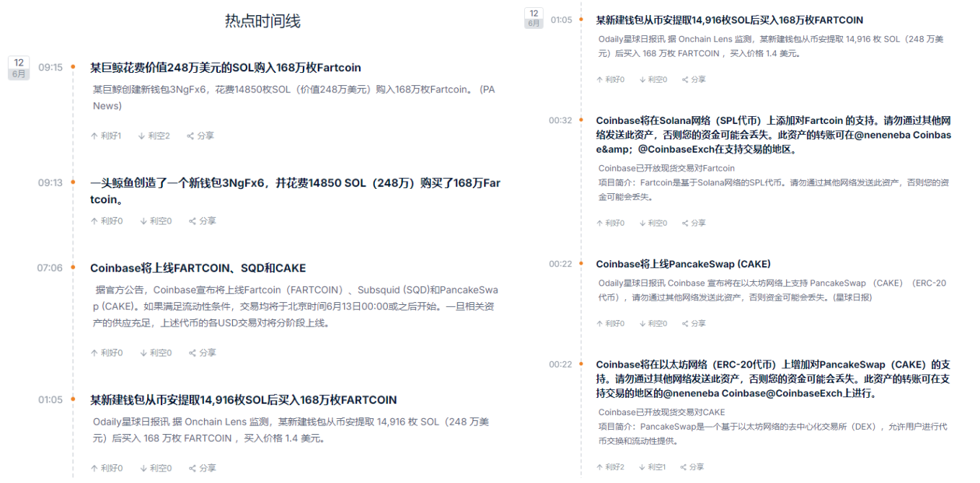Share the 以太坊网络（ERC-20代币）PancakeSwap support story

click(x=694, y=467)
